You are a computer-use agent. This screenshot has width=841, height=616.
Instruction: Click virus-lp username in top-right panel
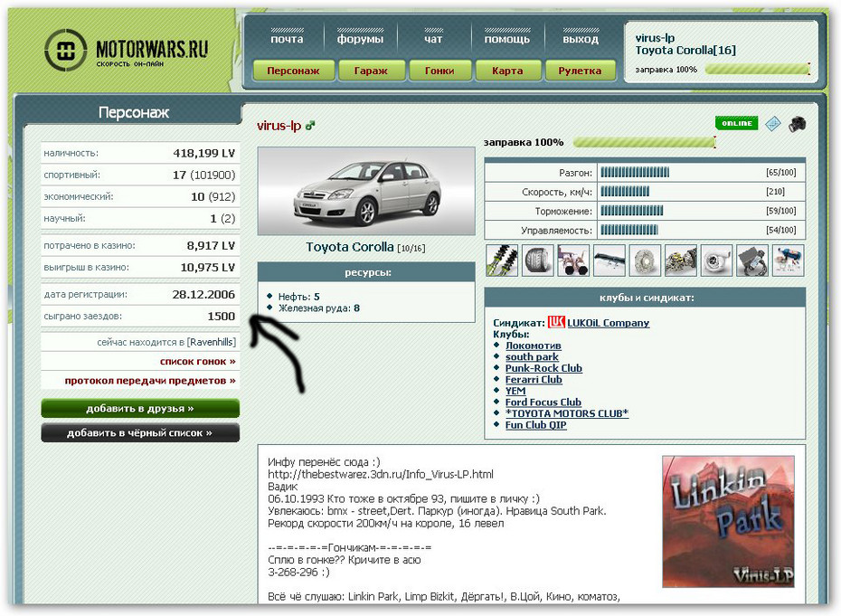655,38
